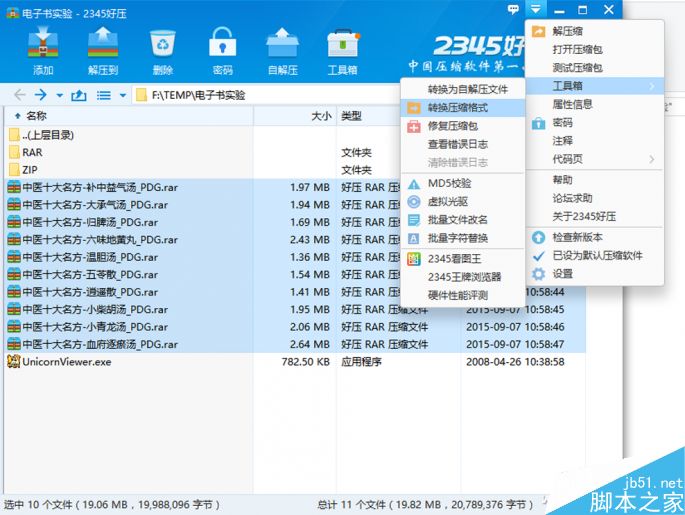
Task: Sort by the 类型 column header
Action: coord(368,116)
